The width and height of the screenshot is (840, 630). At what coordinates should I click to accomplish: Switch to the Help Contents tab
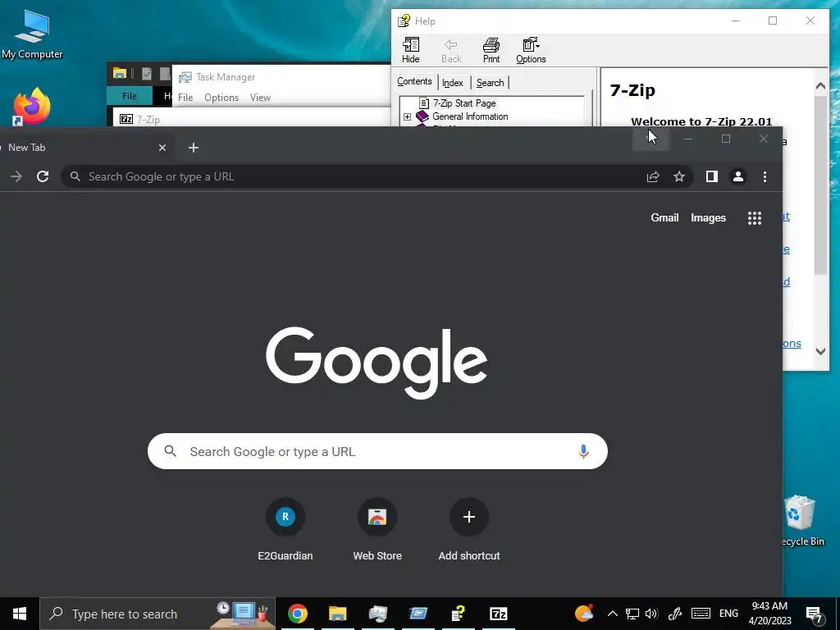coord(414,81)
